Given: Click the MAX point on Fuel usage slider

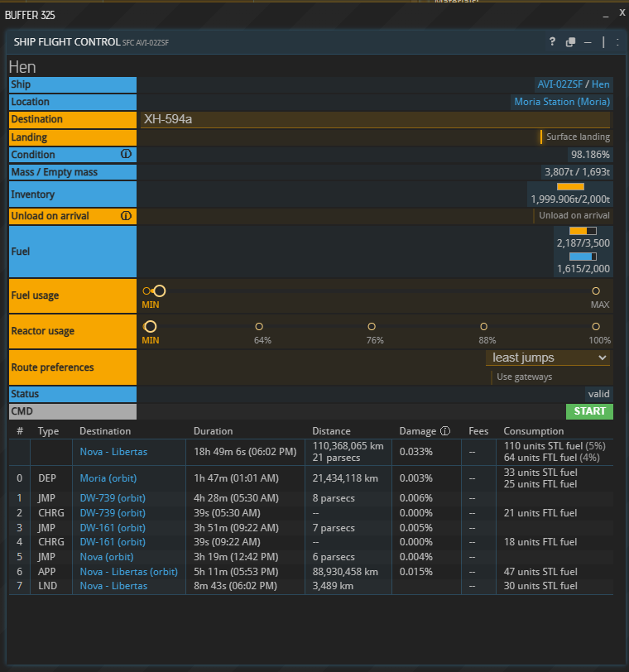Looking at the screenshot, I should click(596, 291).
